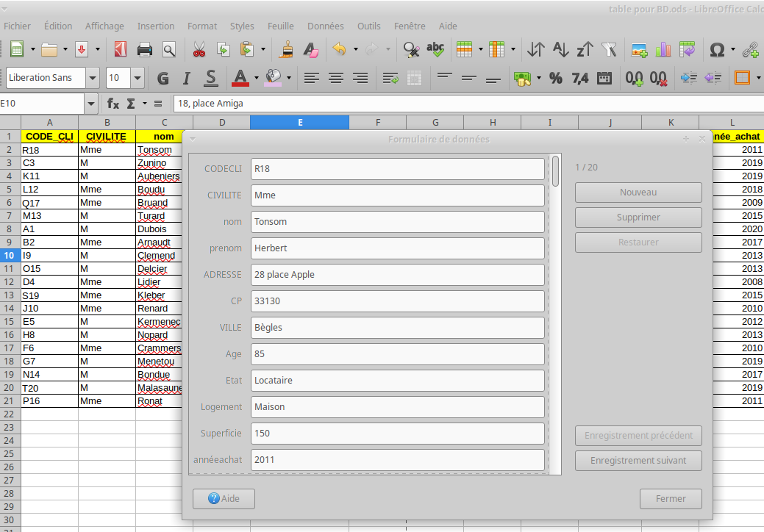Open the Feuille menu
Image resolution: width=764 pixels, height=532 pixels.
(x=280, y=26)
